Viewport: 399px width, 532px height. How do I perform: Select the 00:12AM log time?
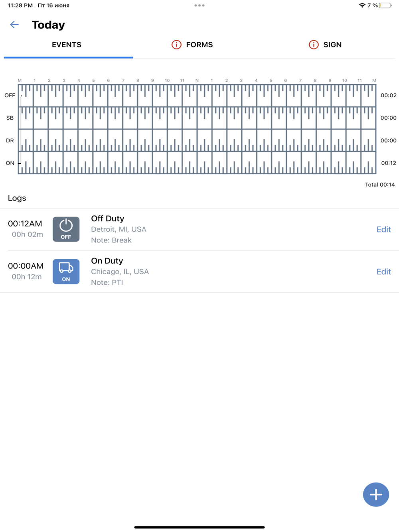click(25, 224)
